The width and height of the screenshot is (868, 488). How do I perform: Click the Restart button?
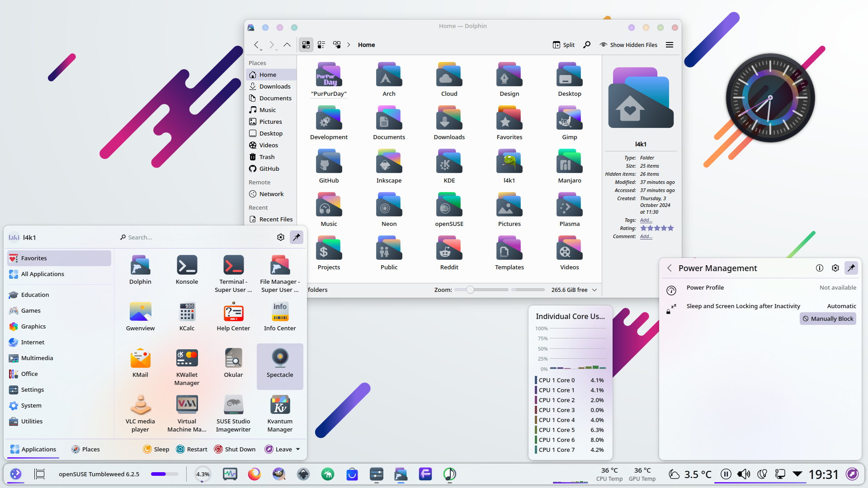click(192, 449)
